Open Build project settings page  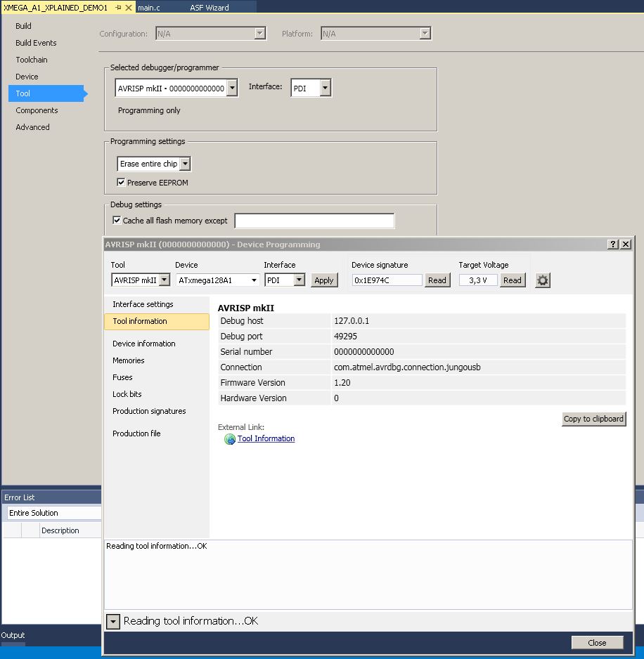pos(24,26)
